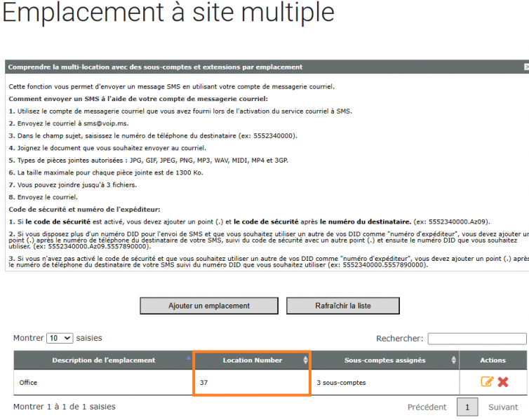Click Ajouter un emplacement button
This screenshot has width=529, height=420.
click(x=209, y=306)
